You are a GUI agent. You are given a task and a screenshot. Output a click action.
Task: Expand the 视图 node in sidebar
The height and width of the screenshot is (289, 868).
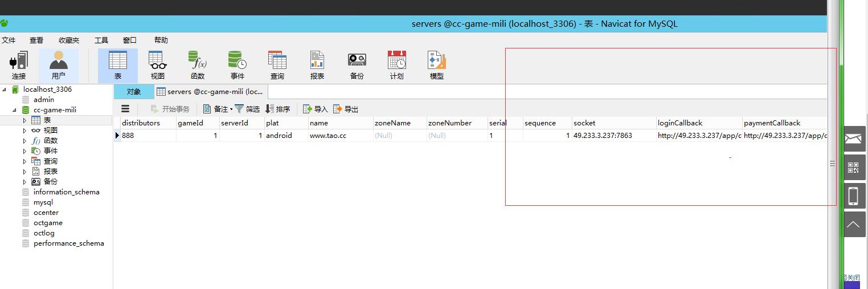[24, 131]
